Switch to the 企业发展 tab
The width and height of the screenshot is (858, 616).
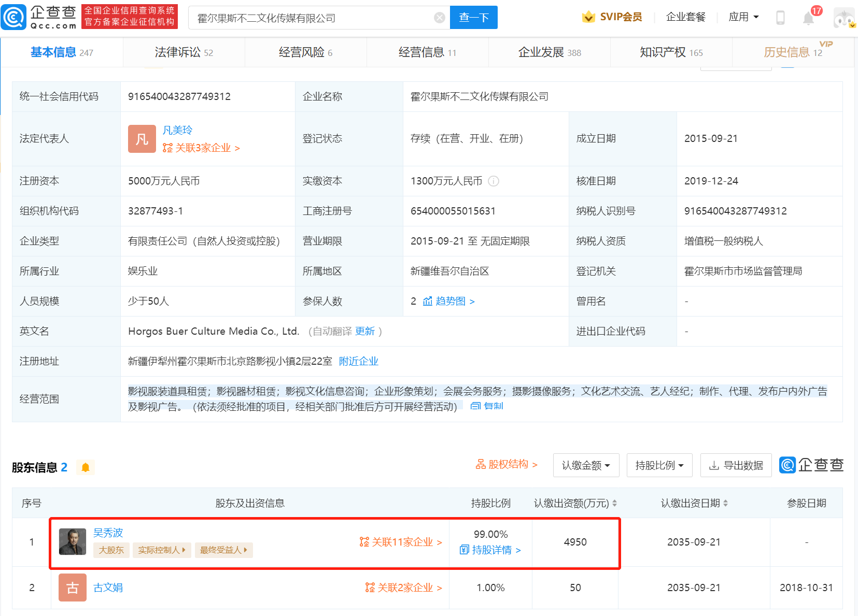point(550,52)
